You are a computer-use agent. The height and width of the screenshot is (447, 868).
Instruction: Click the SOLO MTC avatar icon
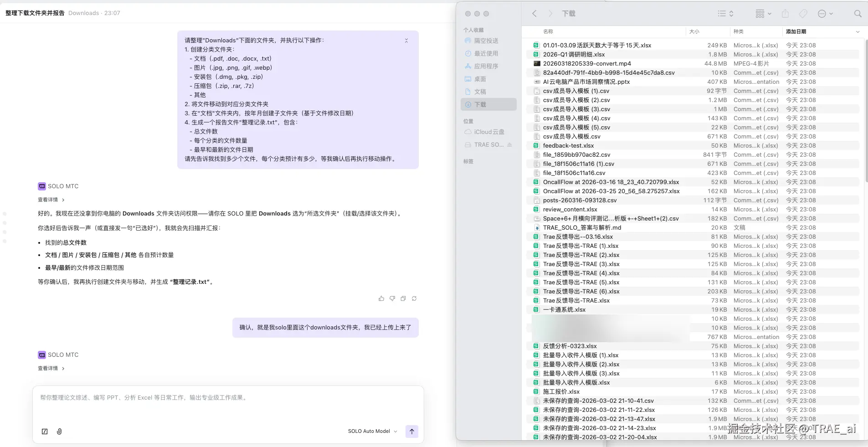click(x=42, y=186)
